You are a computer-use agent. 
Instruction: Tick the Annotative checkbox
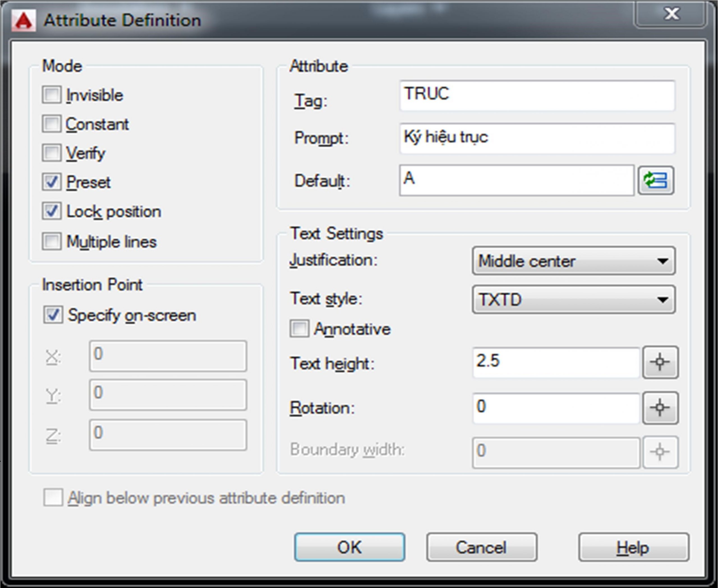(x=299, y=329)
